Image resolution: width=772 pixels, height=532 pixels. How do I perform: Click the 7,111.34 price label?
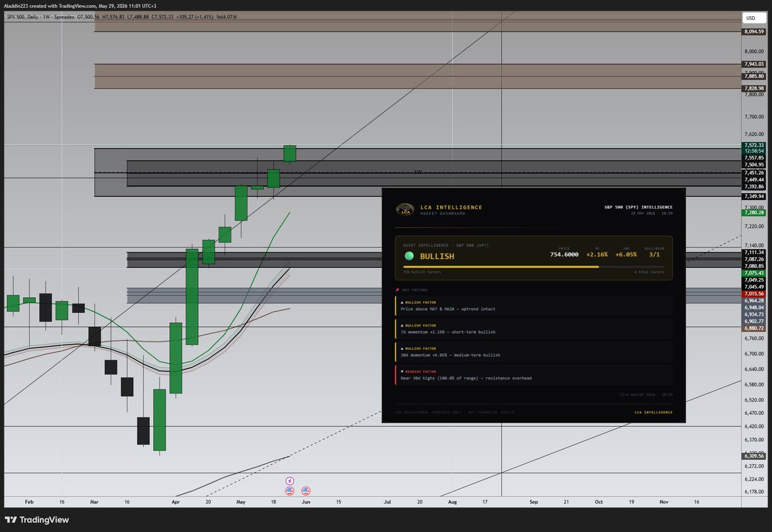point(753,252)
